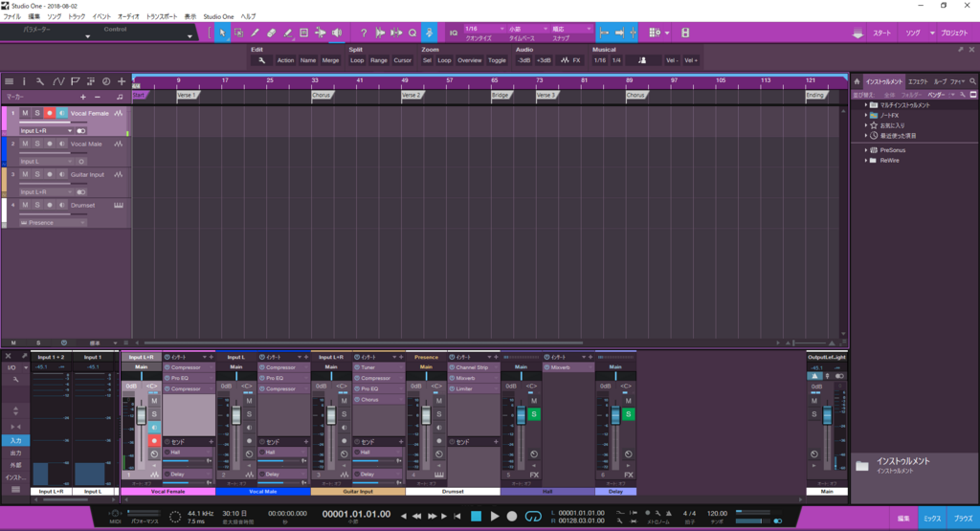Image resolution: width=980 pixels, height=531 pixels.
Task: Click the stop button in transport
Action: (477, 516)
